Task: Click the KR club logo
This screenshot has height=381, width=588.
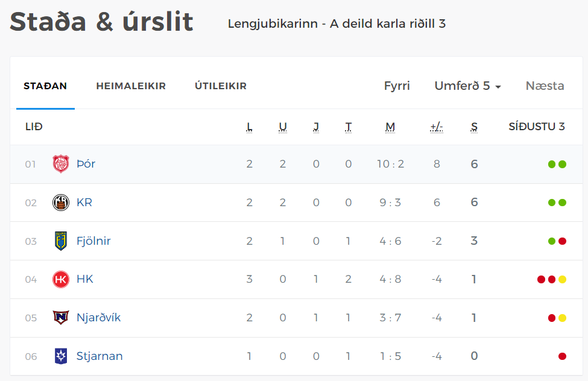Action: [x=61, y=203]
